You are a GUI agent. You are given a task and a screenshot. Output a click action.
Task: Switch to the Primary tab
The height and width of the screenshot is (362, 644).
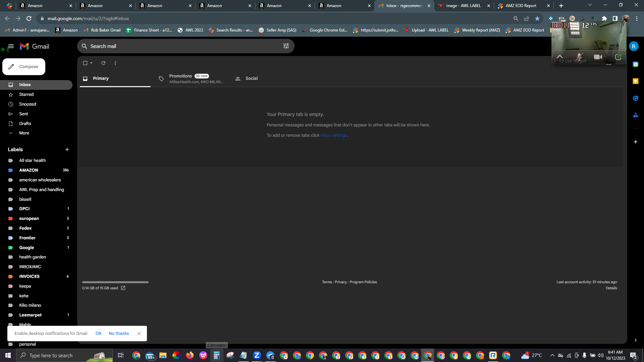point(115,78)
